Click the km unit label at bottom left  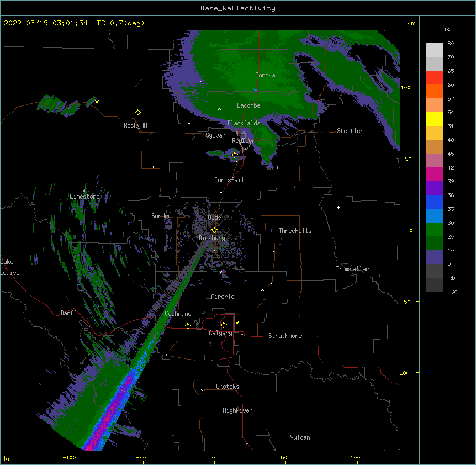click(x=8, y=458)
